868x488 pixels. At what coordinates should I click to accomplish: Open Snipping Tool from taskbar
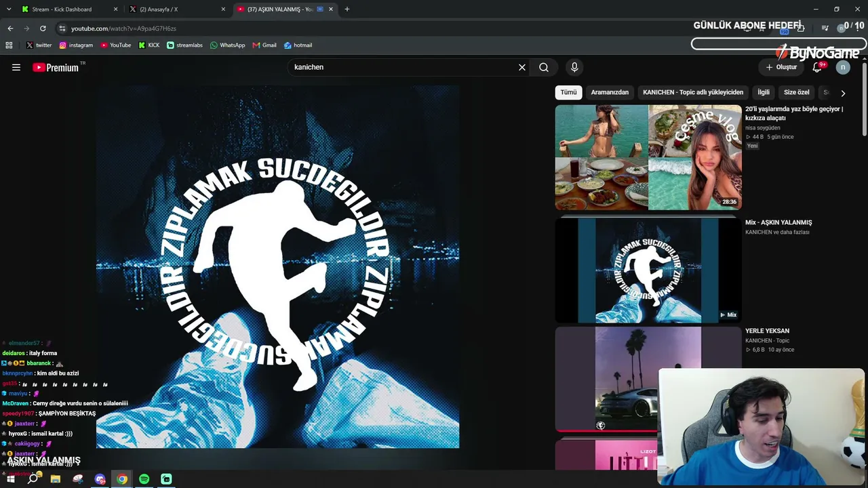[x=78, y=479]
